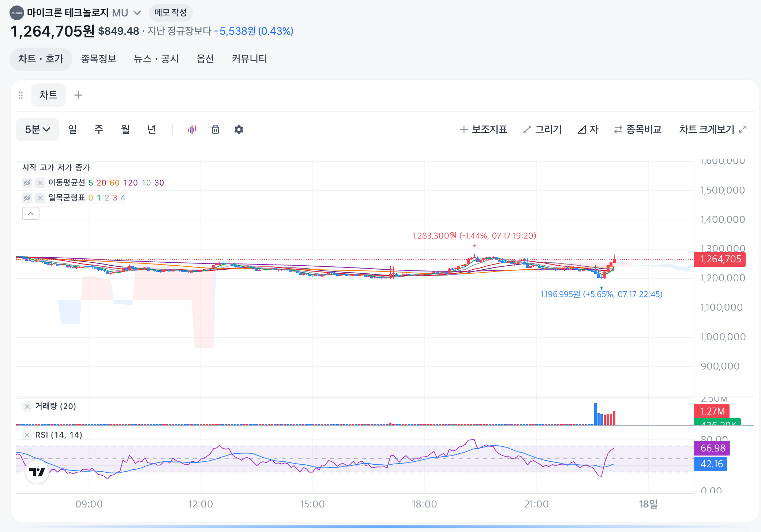Image resolution: width=761 pixels, height=532 pixels.
Task: Click the Micron company logo icon
Action: coord(17,13)
